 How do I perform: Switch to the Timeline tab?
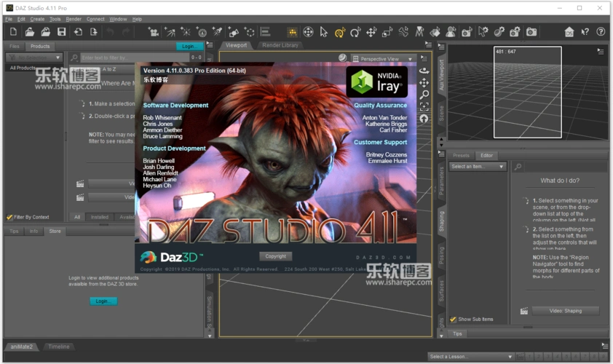[x=59, y=347]
